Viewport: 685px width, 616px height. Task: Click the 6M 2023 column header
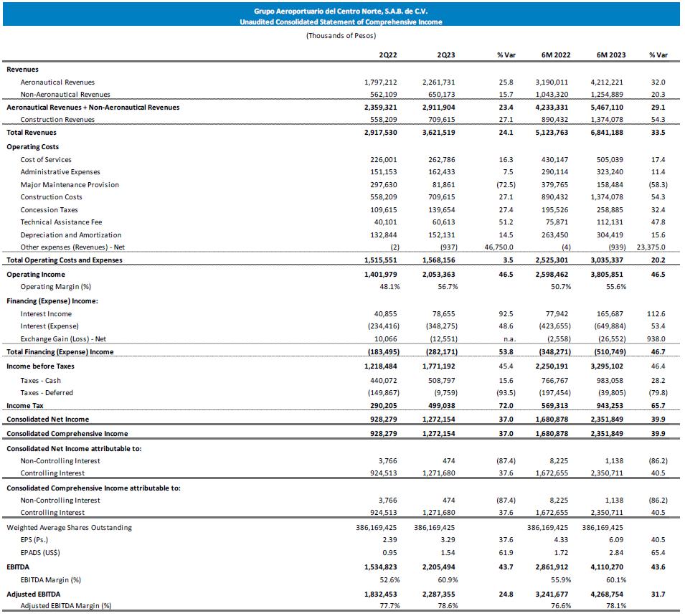(x=611, y=55)
